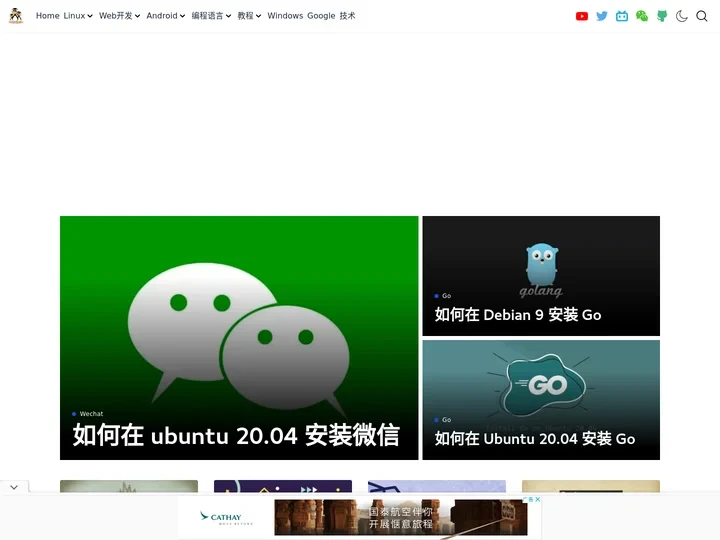Viewport: 720px width, 540px height.
Task: Open the Bilibili icon link
Action: click(622, 16)
